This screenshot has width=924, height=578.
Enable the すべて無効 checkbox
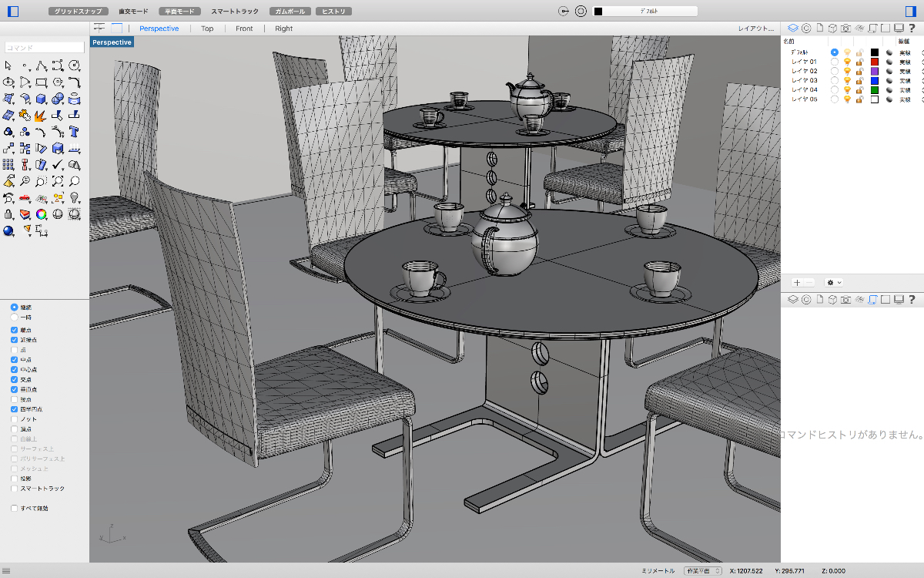click(x=14, y=509)
